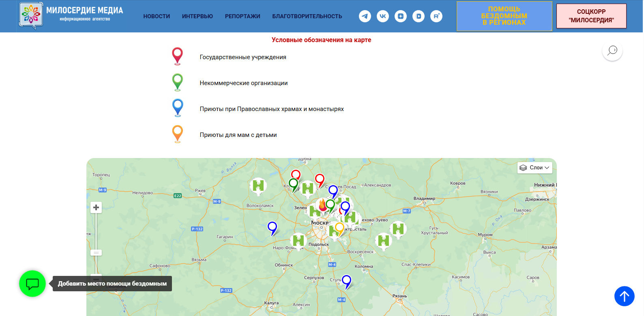This screenshot has height=316, width=644.
Task: Click the Калуга city label on the map
Action: coord(271,303)
